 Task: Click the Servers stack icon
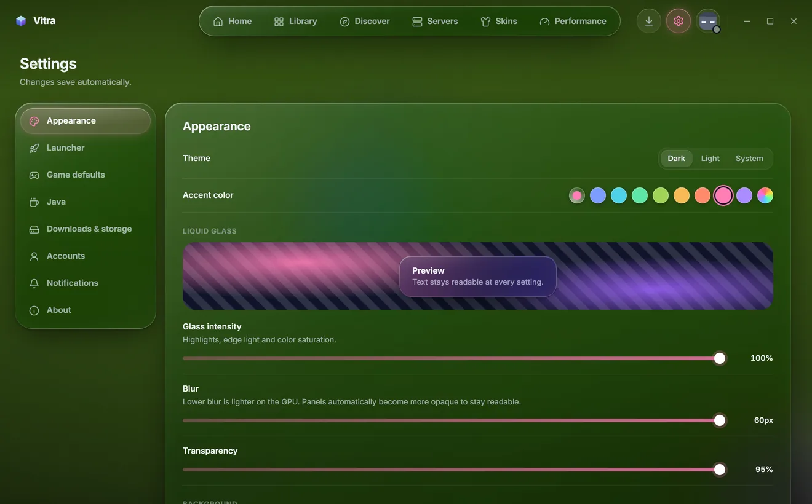click(x=417, y=22)
